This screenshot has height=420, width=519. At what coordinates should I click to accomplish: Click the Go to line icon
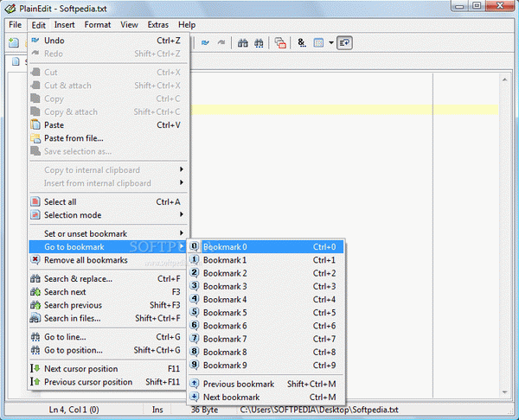pyautogui.click(x=35, y=337)
